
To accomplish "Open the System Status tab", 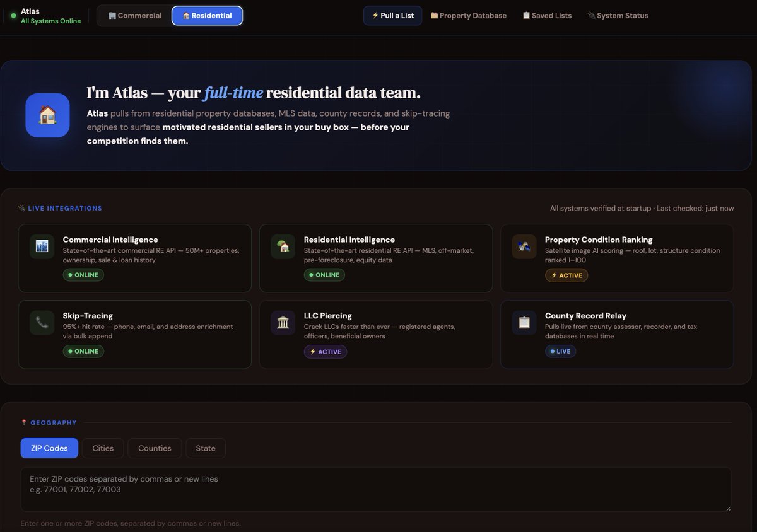I will [618, 16].
